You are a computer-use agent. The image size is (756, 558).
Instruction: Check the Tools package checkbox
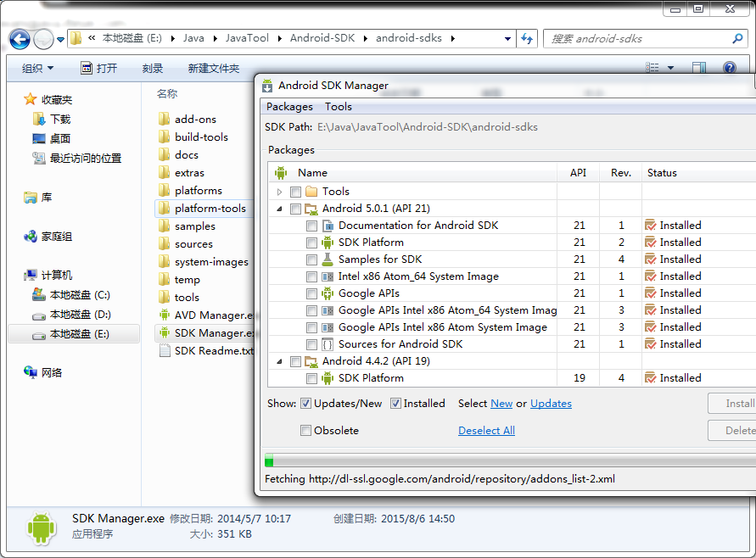pyautogui.click(x=295, y=192)
